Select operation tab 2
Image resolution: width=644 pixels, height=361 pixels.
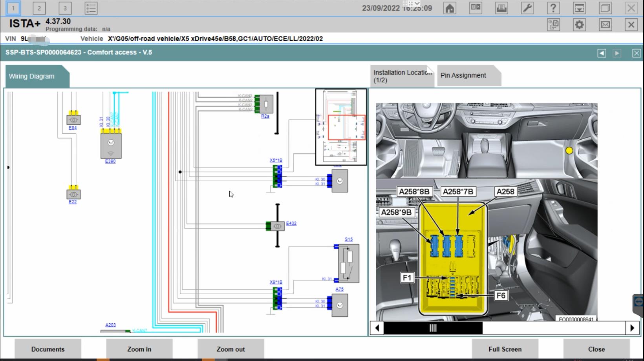point(39,8)
